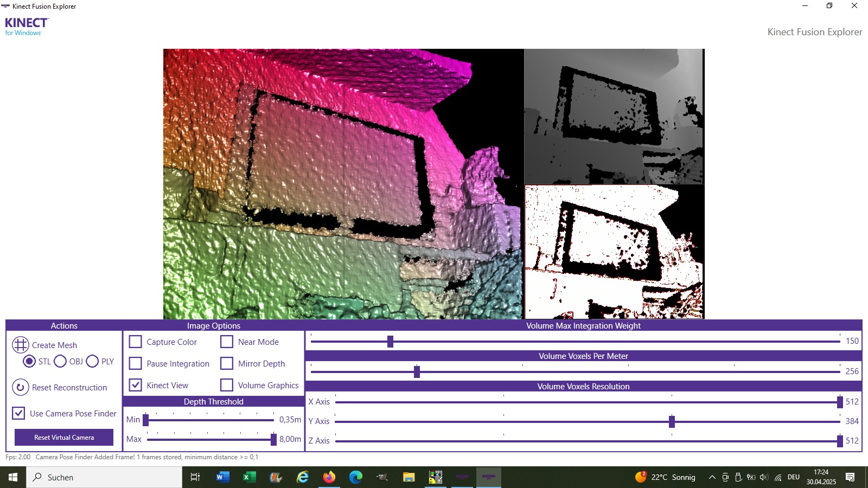Enable Capture Color checkbox
Screen dimensions: 868x488
(x=136, y=342)
